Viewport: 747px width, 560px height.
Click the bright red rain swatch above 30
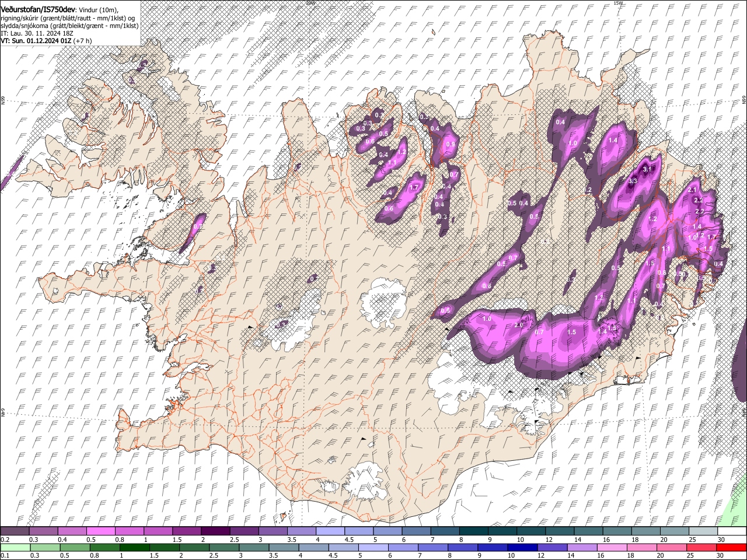[731, 547]
